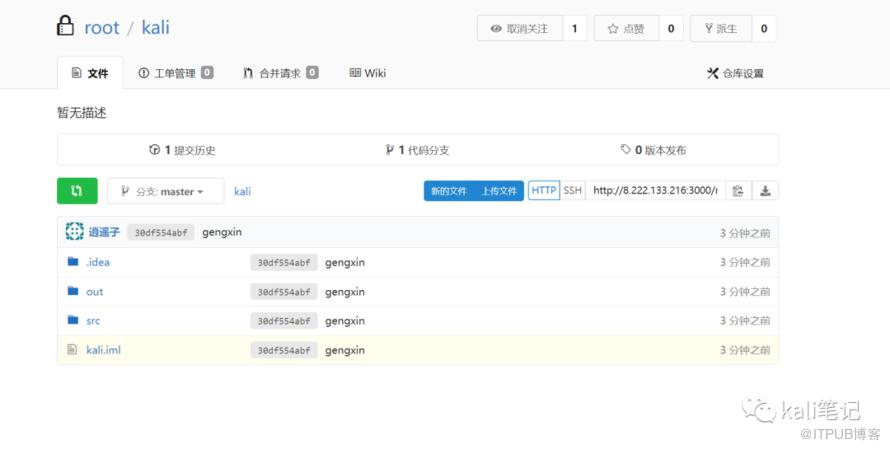Open the 分支: master branch dropdown
This screenshot has width=890, height=449.
pos(165,191)
